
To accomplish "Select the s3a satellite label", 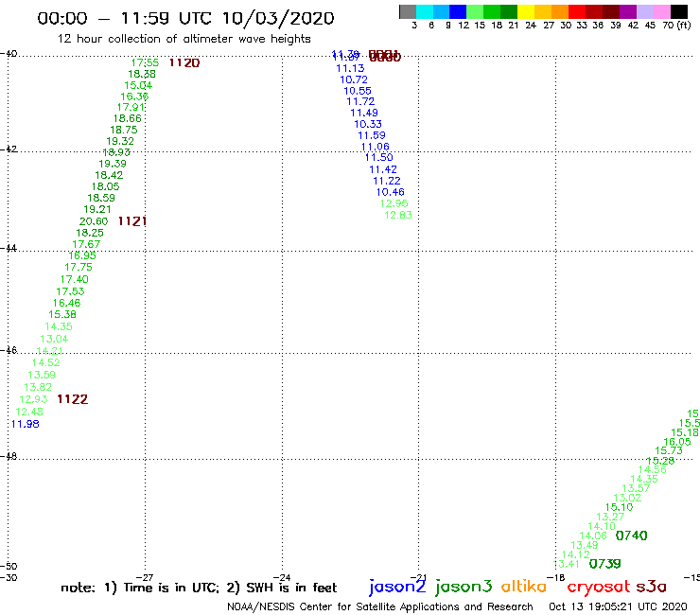I will [x=651, y=587].
